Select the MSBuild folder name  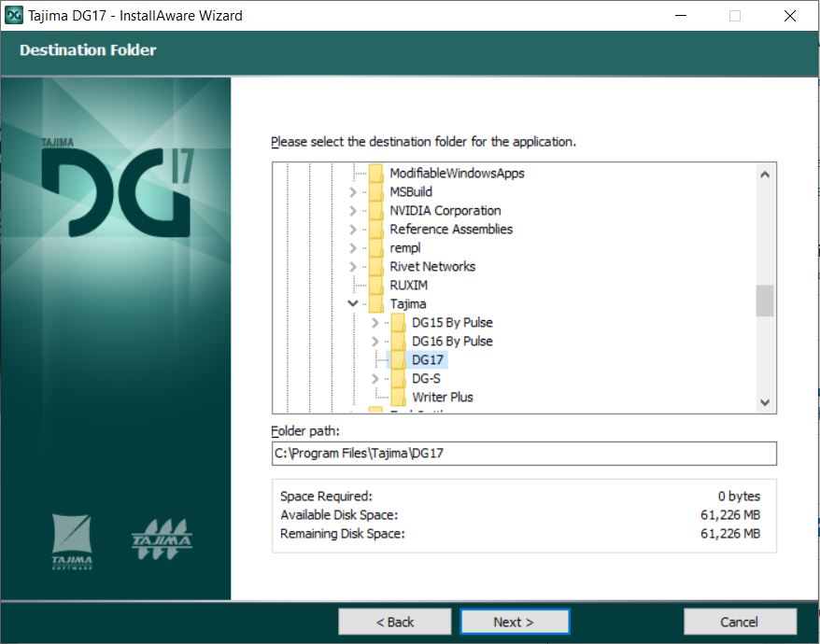coord(411,192)
